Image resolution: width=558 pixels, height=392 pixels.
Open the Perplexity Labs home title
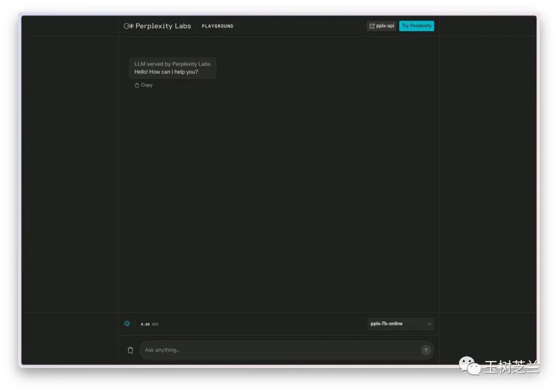click(163, 26)
